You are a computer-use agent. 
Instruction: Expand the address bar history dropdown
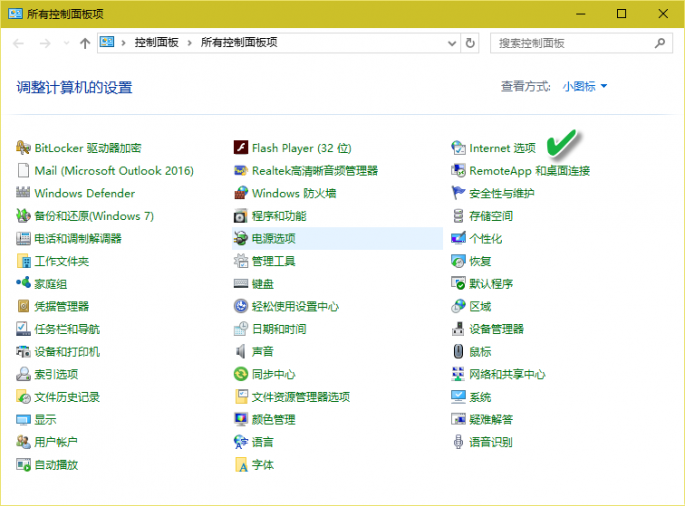[x=452, y=43]
